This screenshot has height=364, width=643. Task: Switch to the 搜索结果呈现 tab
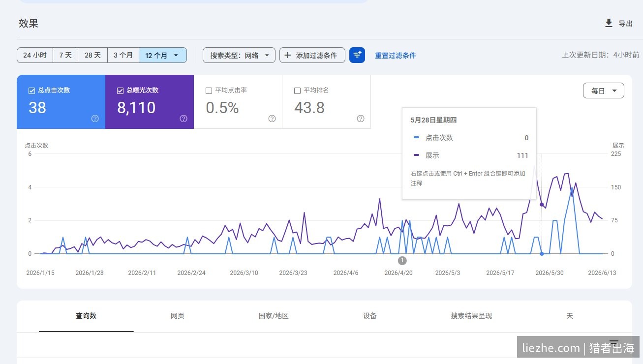coord(471,316)
